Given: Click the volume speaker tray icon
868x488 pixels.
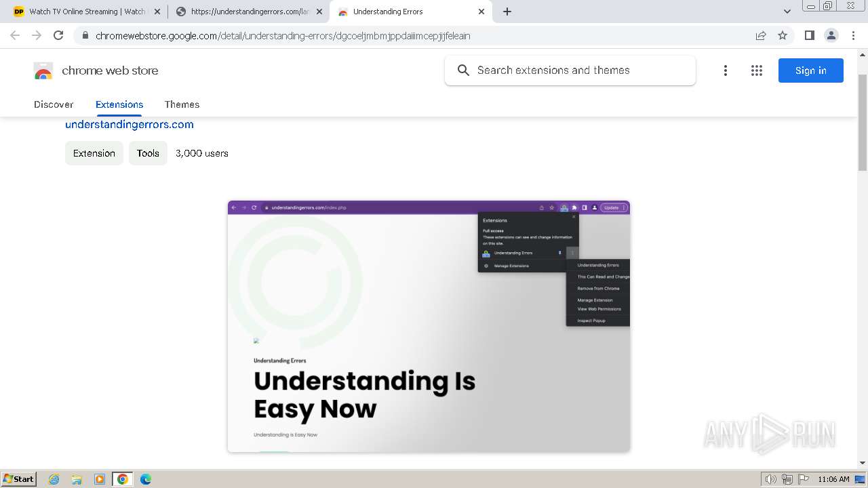Looking at the screenshot, I should click(x=771, y=479).
